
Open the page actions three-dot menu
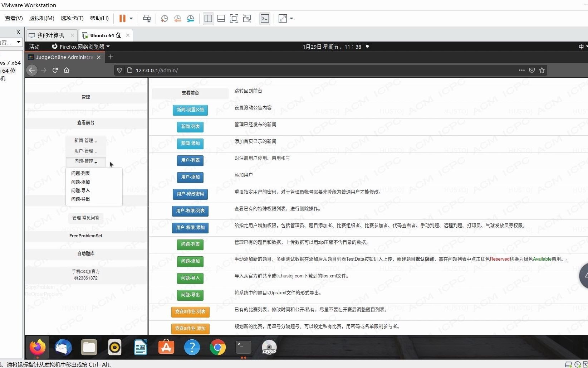point(522,70)
